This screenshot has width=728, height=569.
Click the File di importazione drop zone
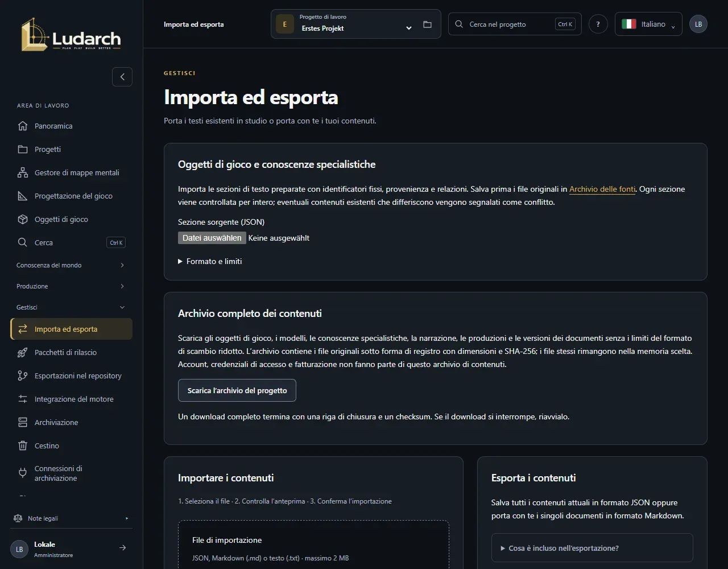tap(313, 545)
